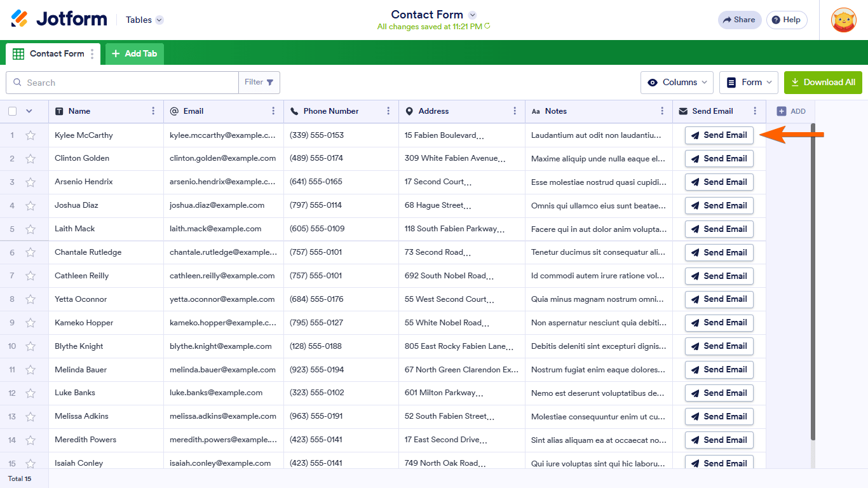Click Send Email for Clinton Golden

pyautogui.click(x=719, y=159)
